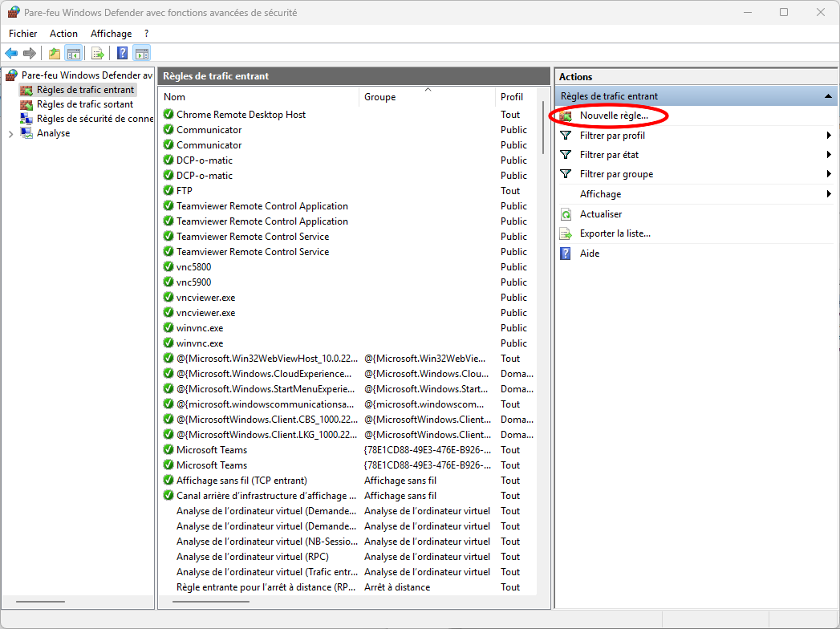Viewport: 840px width, 629px height.
Task: Open the Fichier menu
Action: pos(23,34)
